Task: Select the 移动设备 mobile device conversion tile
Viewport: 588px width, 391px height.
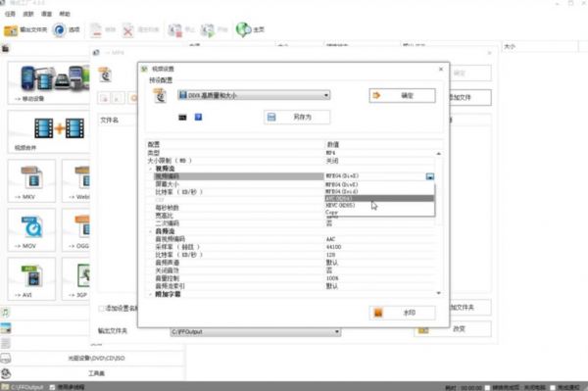Action: [49, 82]
